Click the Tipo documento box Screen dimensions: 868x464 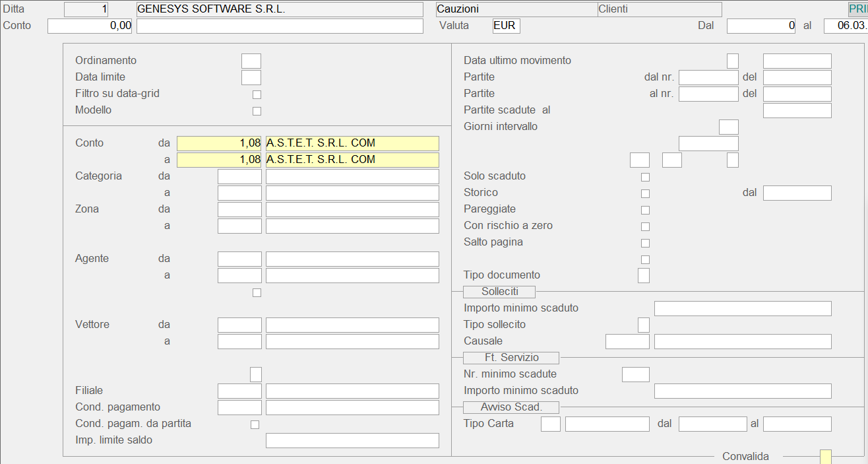coord(643,275)
